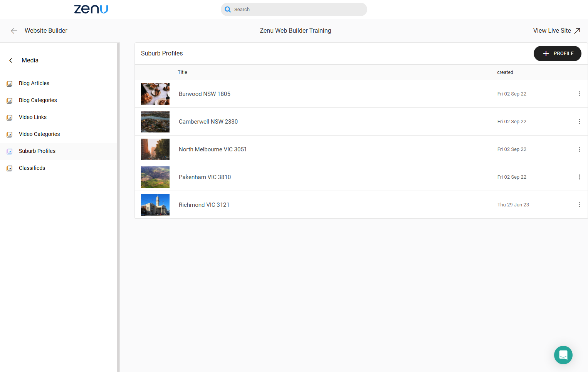Open the Richmond VIC 3121 title
The width and height of the screenshot is (588, 372).
point(204,205)
